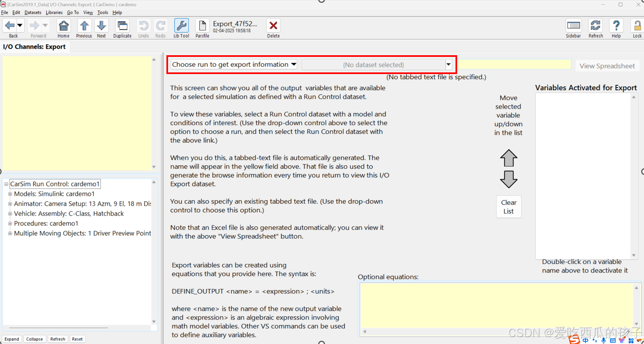Click the Refresh toolbar icon
Screen dimensions: 644x344
[x=596, y=25]
